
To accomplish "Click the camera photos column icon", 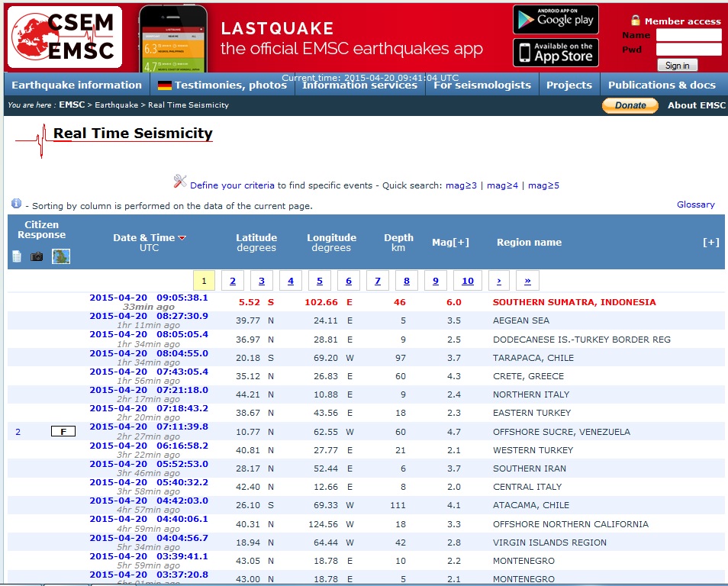I will (x=37, y=256).
